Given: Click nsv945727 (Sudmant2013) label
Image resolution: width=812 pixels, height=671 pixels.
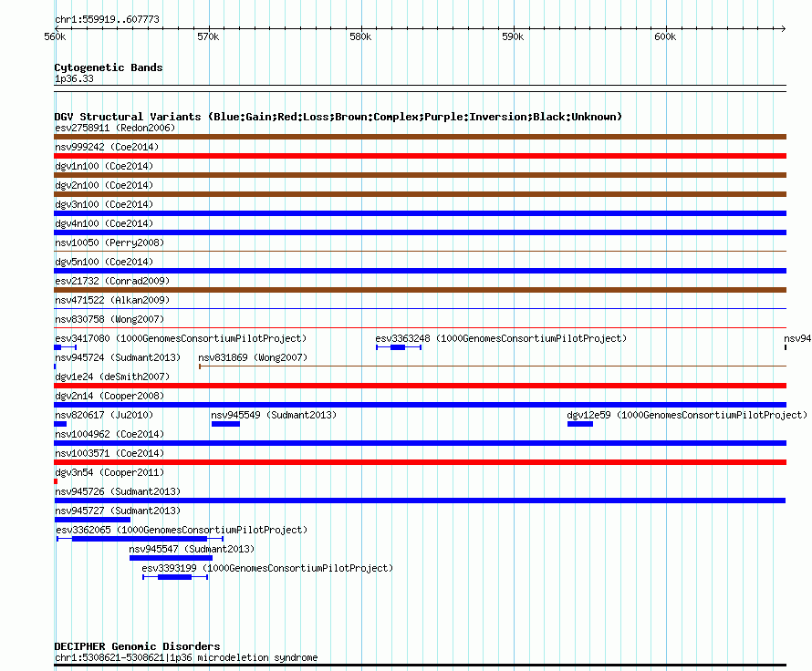Looking at the screenshot, I should coord(118,511).
